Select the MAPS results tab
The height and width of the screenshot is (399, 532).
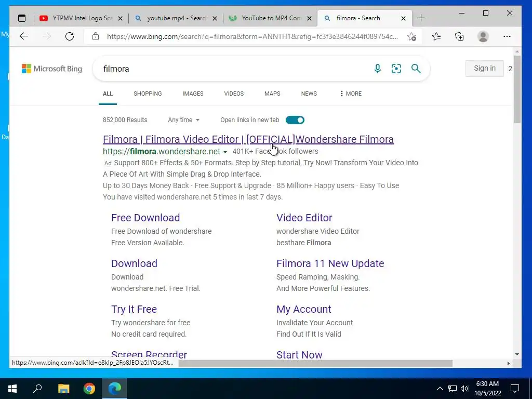pyautogui.click(x=272, y=94)
